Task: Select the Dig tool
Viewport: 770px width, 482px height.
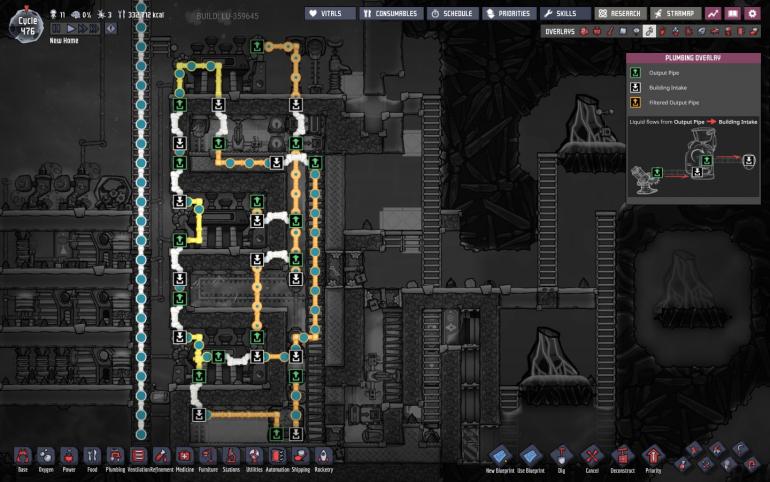Action: tap(561, 460)
